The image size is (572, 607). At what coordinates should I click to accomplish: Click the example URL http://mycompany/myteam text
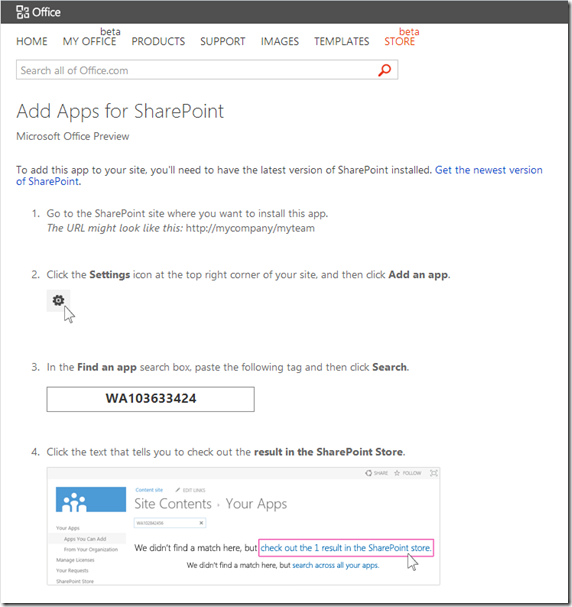tap(250, 228)
